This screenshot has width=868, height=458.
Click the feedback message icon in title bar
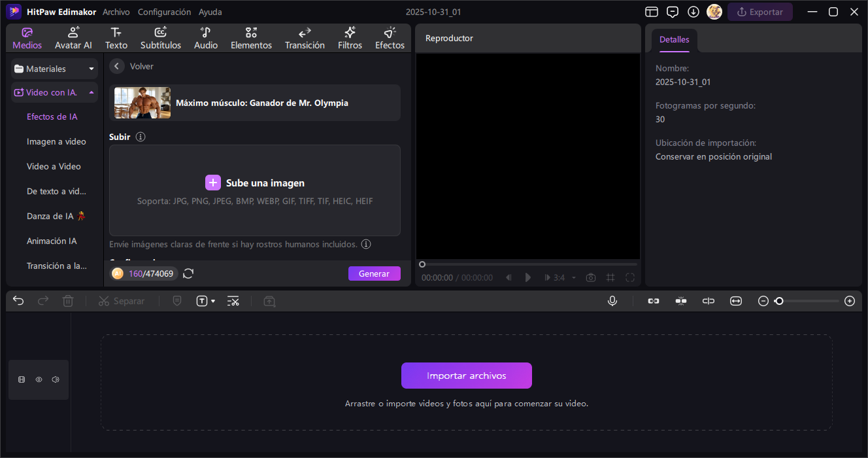pyautogui.click(x=673, y=12)
